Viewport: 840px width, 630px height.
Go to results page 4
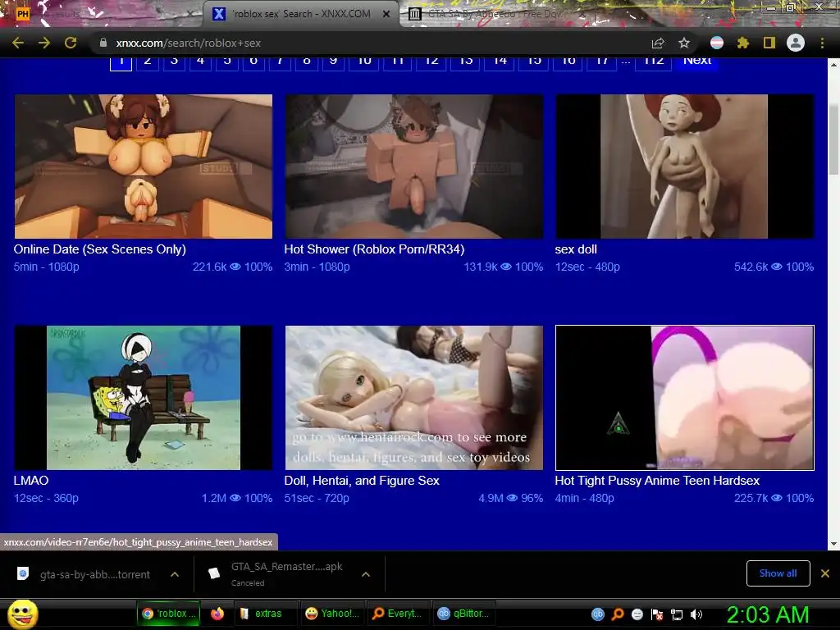point(200,62)
